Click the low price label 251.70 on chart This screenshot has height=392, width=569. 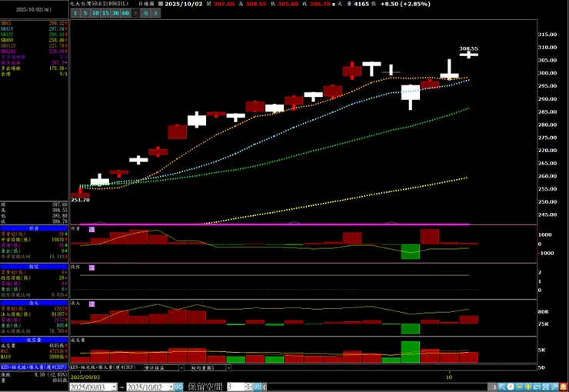[x=80, y=200]
